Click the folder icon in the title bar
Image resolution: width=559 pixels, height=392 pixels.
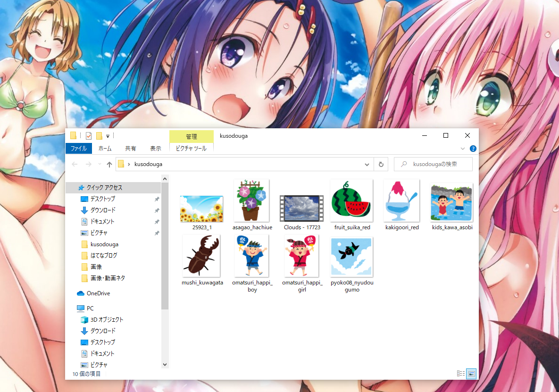point(74,135)
